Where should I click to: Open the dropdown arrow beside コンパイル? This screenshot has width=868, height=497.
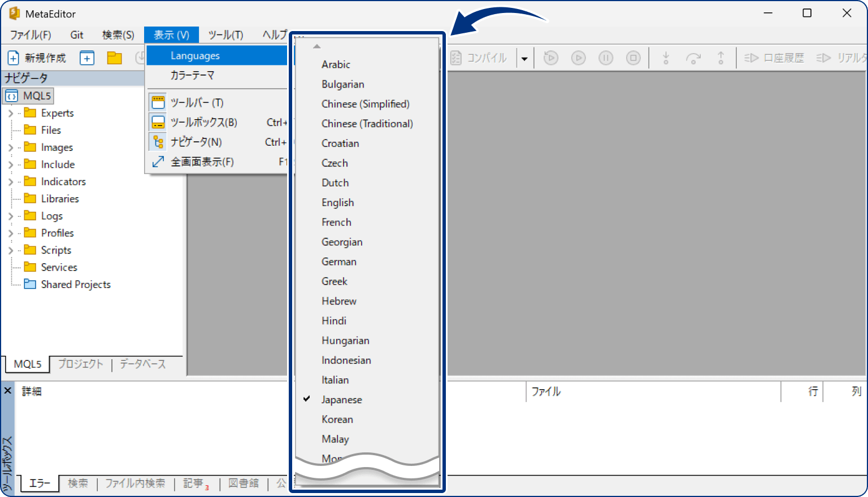tap(524, 59)
